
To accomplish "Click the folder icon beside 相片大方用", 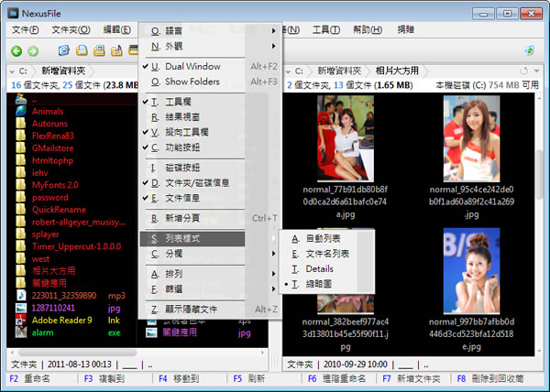I will [21, 271].
